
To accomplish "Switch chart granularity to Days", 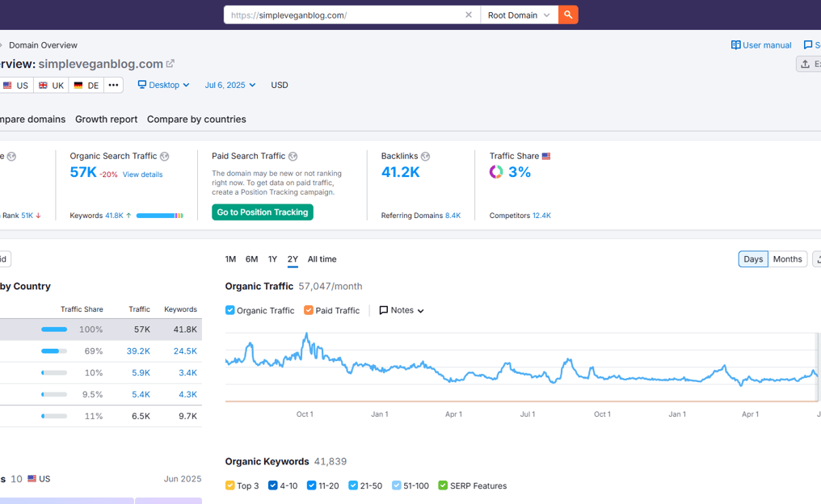I will click(753, 259).
